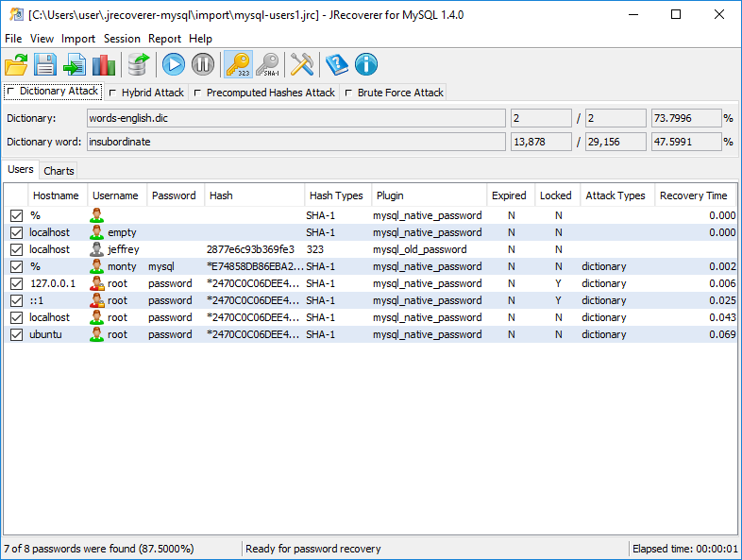
Task: Click the word count field 13,878
Action: 541,142
